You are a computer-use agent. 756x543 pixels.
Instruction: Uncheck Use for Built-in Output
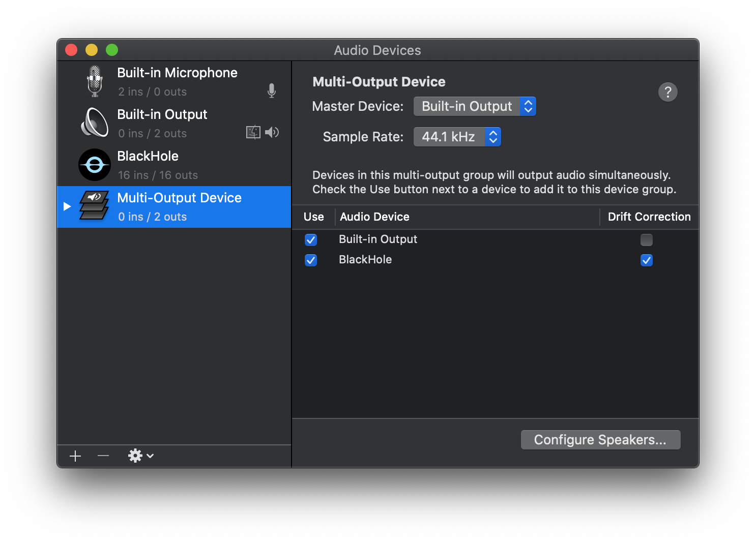pyautogui.click(x=311, y=239)
